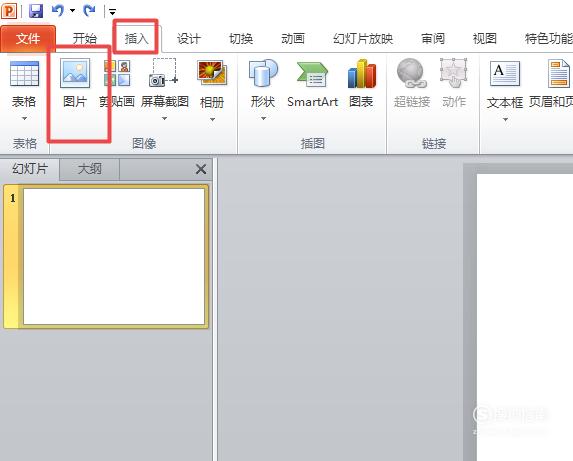This screenshot has height=461, width=573.
Task: Close the slides/outline pane with X
Action: click(201, 169)
